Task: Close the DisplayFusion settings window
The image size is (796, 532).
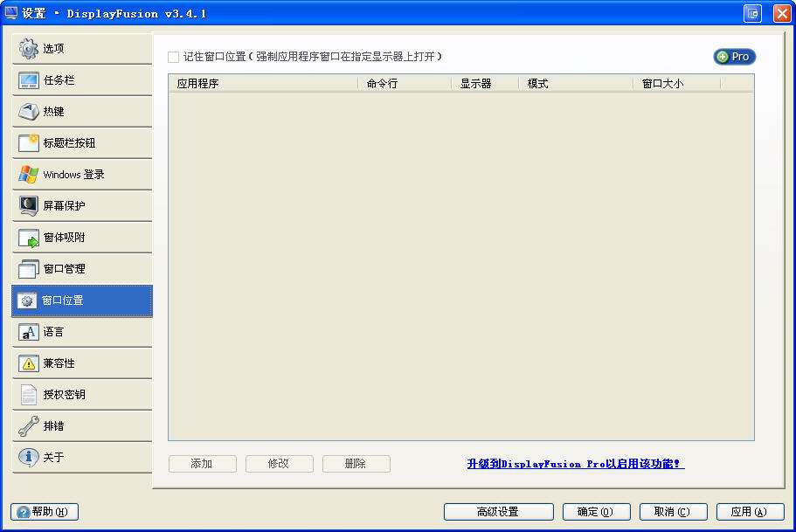Action: coord(782,14)
